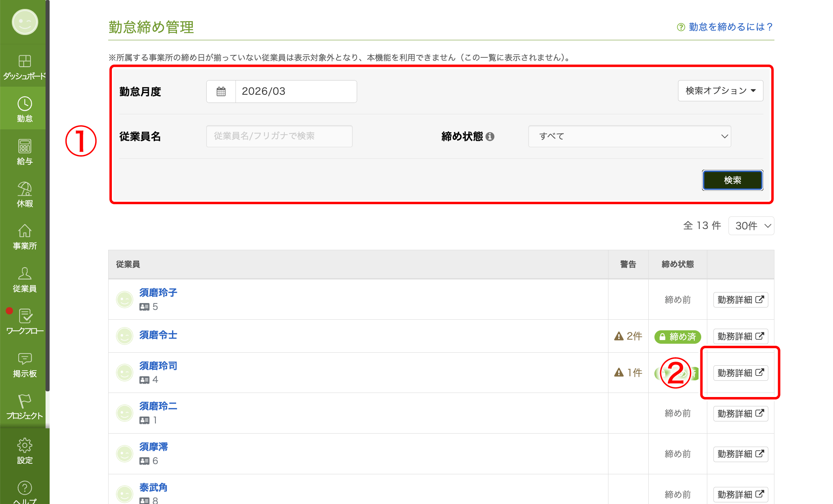Viewport: 833px width, 504px height.
Task: Open 設定 gear icon in sidebar
Action: click(x=24, y=445)
